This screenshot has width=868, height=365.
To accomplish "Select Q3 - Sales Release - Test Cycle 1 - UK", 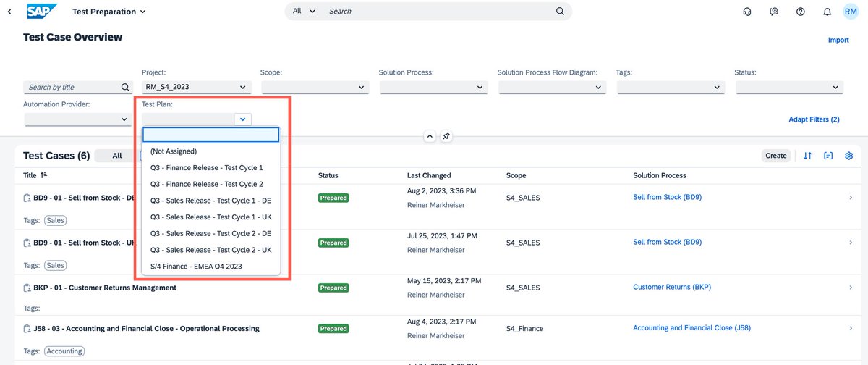I will [x=210, y=217].
